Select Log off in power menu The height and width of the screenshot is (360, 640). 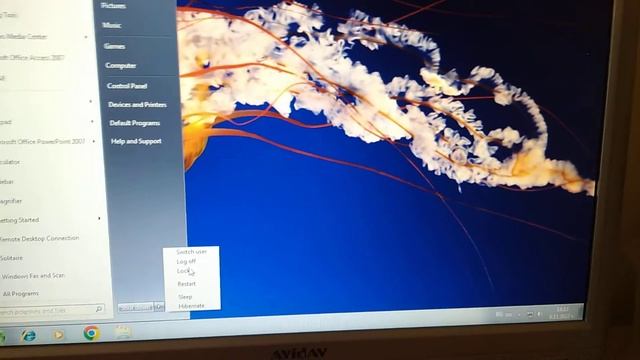186,261
